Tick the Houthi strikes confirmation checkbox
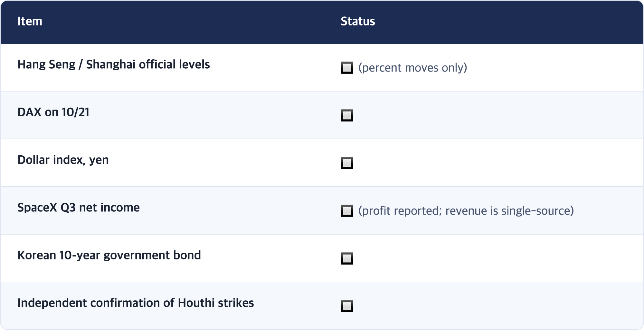 pos(347,306)
